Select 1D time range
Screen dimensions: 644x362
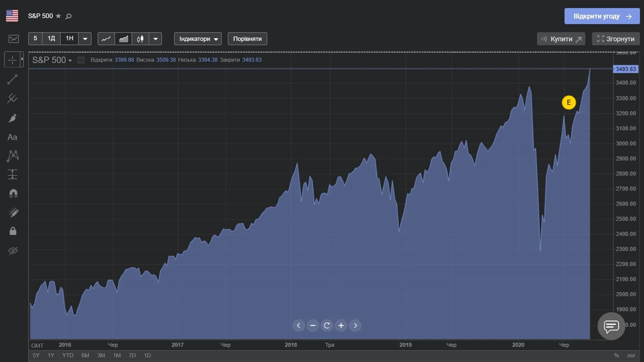click(x=147, y=355)
